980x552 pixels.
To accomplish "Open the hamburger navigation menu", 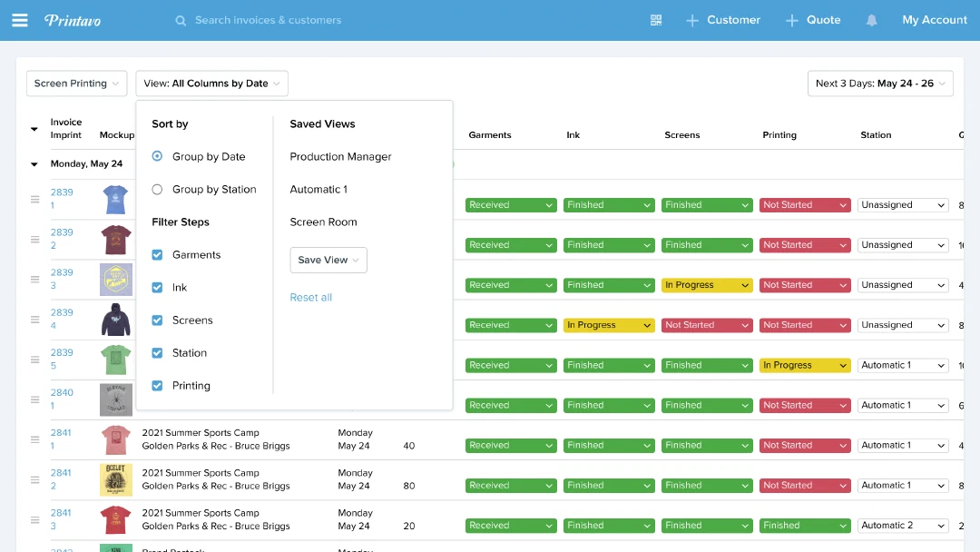I will (20, 20).
